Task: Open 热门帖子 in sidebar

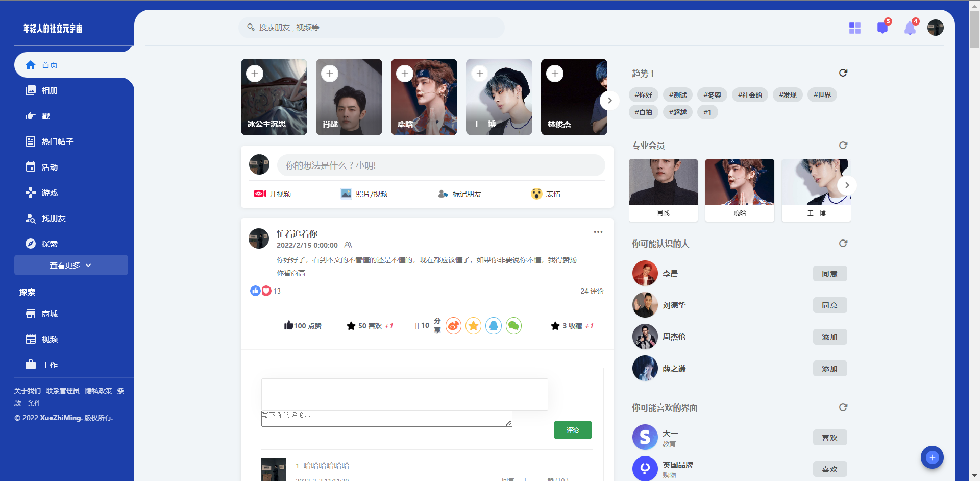Action: 74,141
